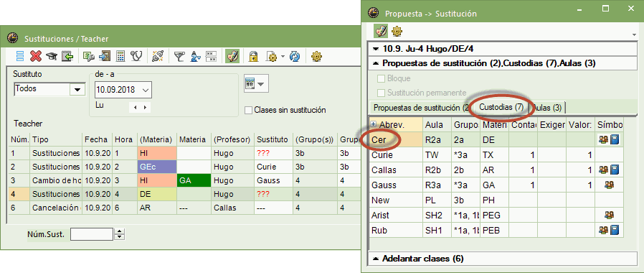Image resolution: width=644 pixels, height=273 pixels.
Task: Check the Sustitución permanente checkbox
Action: [381, 93]
